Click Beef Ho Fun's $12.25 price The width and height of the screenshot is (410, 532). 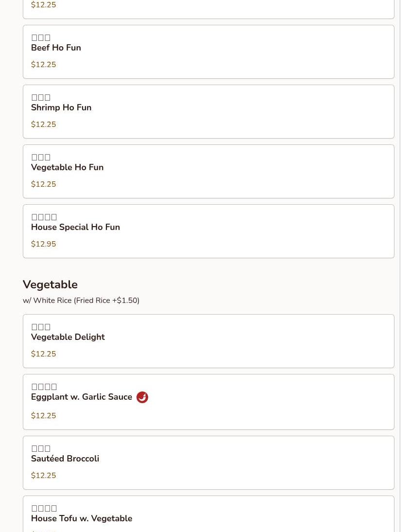tap(43, 65)
